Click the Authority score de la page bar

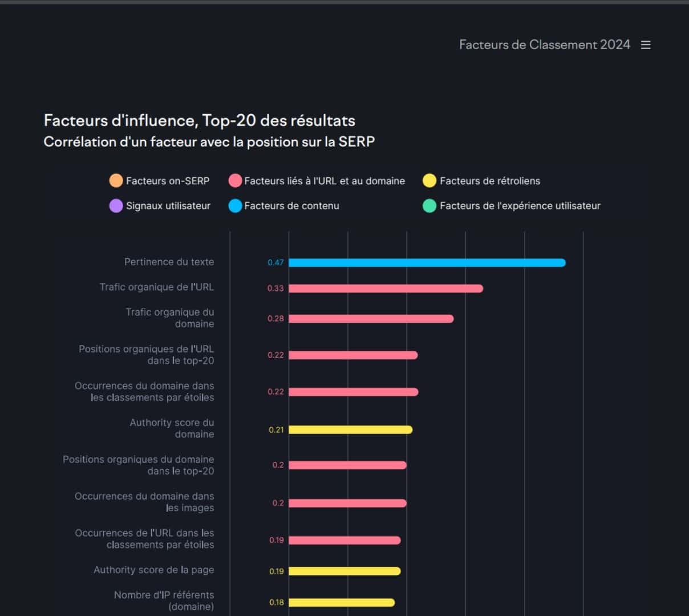click(344, 571)
